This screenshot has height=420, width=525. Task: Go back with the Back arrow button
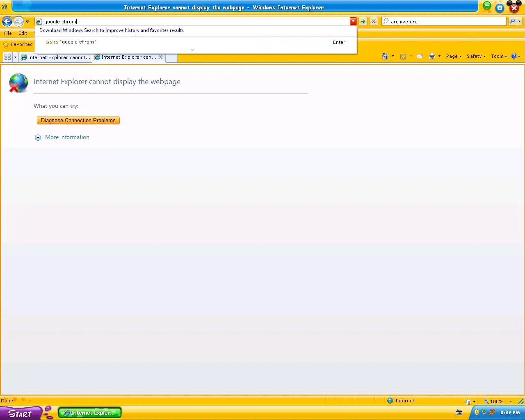[7, 21]
